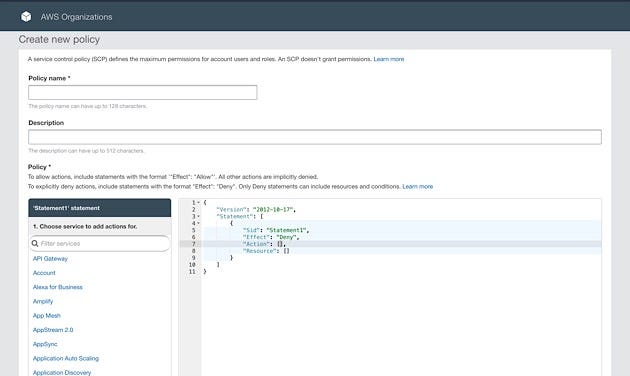
Task: Open the AWS Organizations header title
Action: point(76,17)
